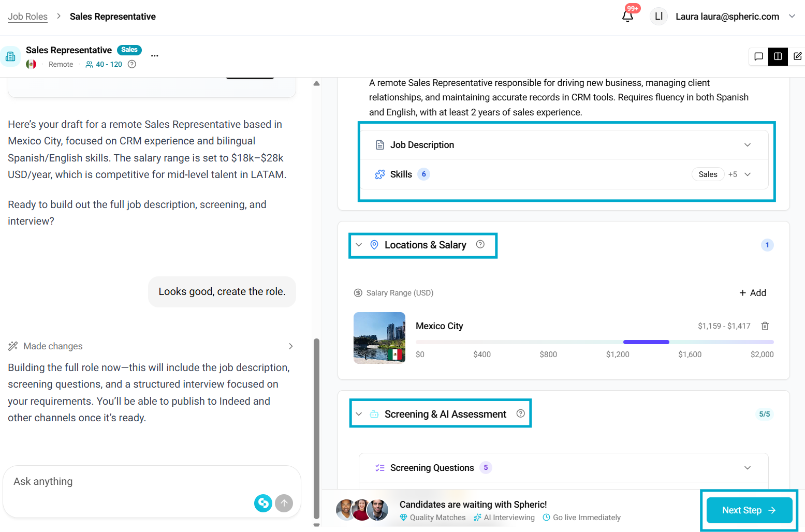Expand the Job Description section
This screenshot has width=805, height=532.
[x=747, y=145]
